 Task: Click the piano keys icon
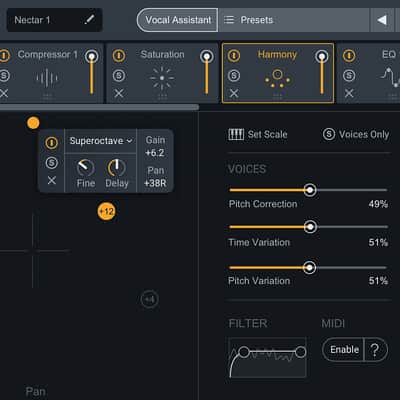[236, 134]
